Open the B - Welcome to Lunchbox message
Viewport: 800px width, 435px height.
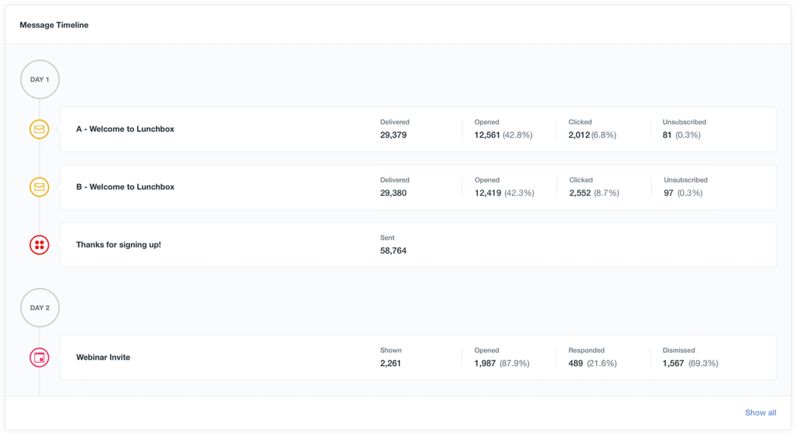(125, 187)
